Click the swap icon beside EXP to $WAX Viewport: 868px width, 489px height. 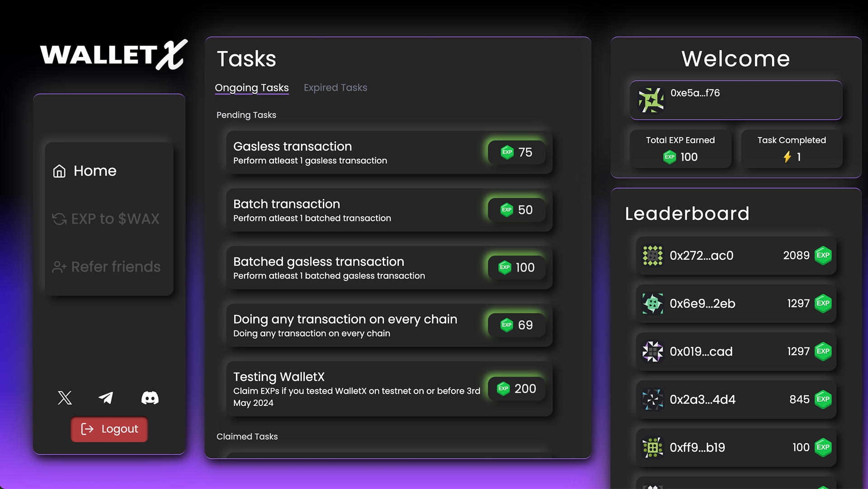click(x=59, y=219)
